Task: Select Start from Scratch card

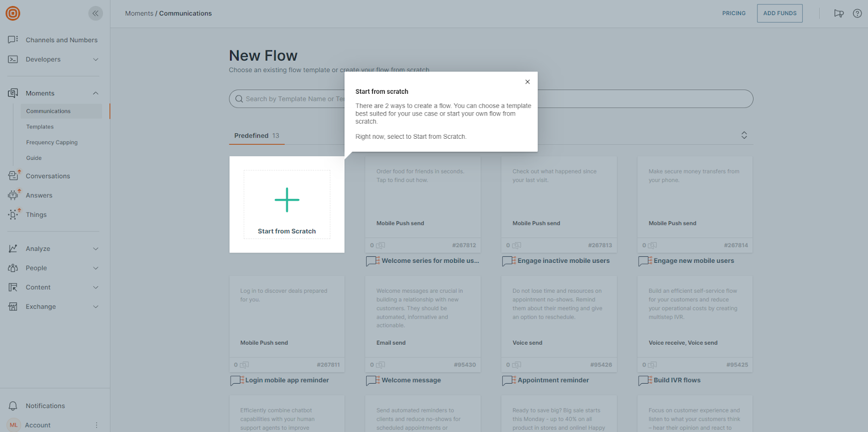Action: 287,204
